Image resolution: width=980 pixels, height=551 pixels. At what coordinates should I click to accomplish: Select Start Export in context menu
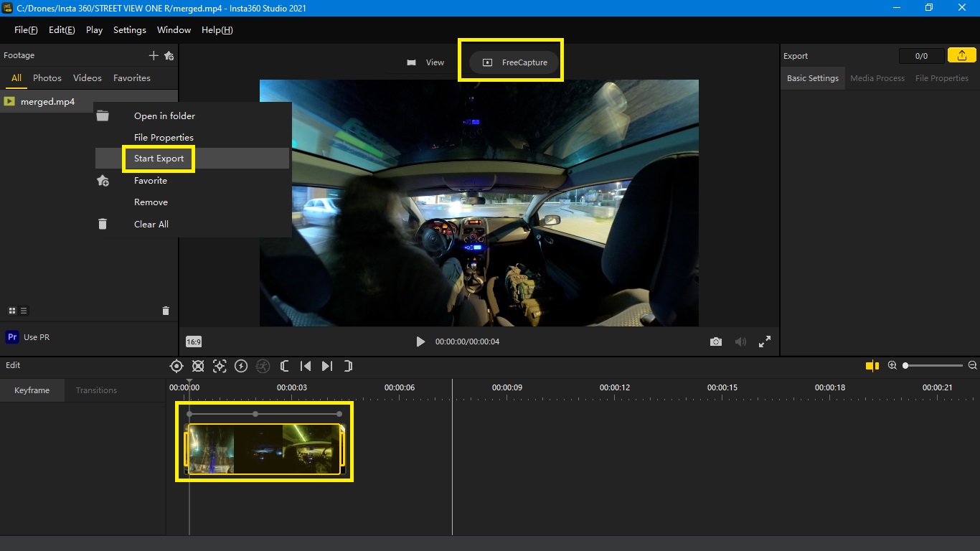coord(192,159)
